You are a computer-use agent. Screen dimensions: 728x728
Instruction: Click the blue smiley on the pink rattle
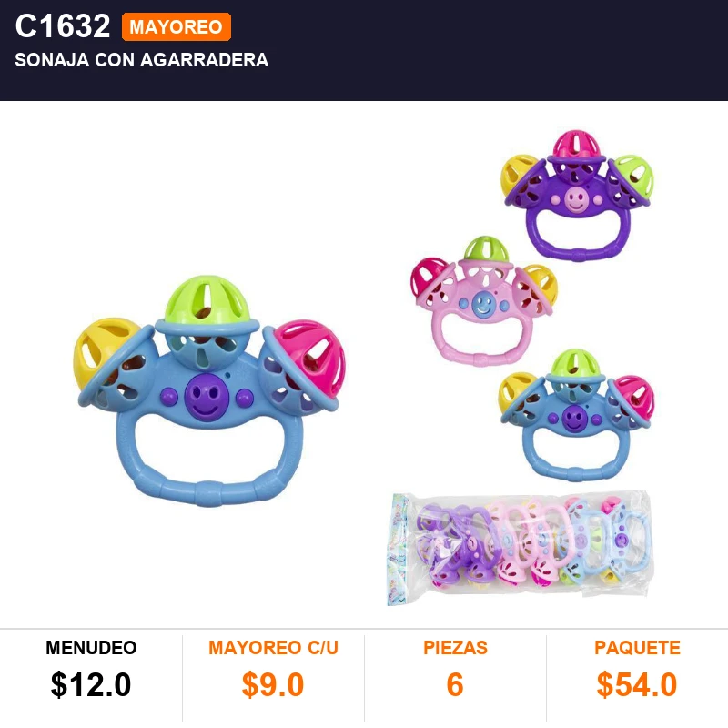484,304
